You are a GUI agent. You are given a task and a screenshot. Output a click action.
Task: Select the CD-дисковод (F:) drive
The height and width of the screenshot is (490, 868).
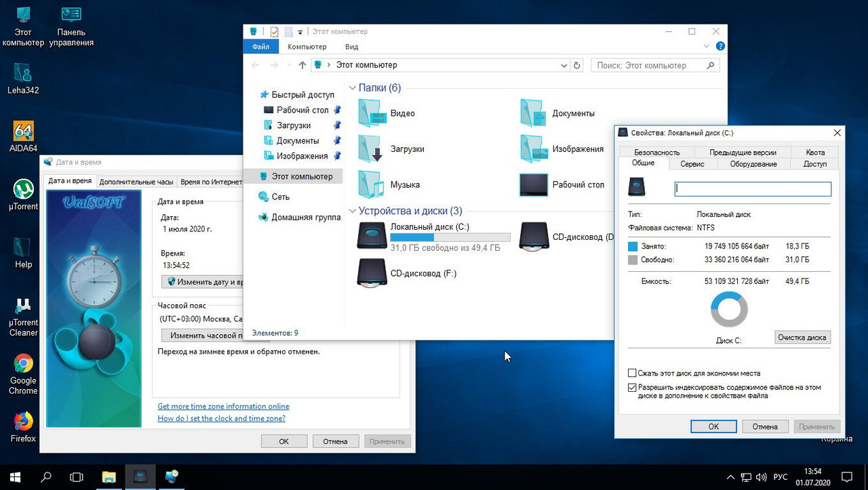[x=408, y=273]
